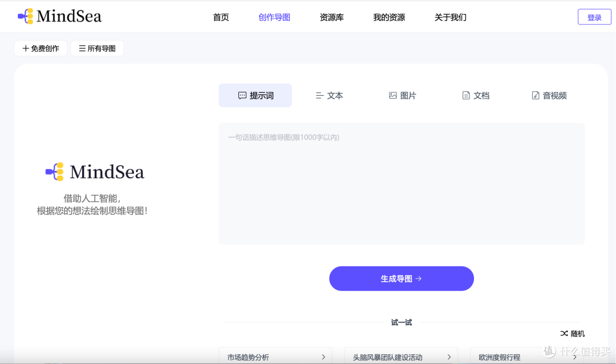Image resolution: width=616 pixels, height=364 pixels.
Task: Switch to the 音视频 tab
Action: pos(549,95)
